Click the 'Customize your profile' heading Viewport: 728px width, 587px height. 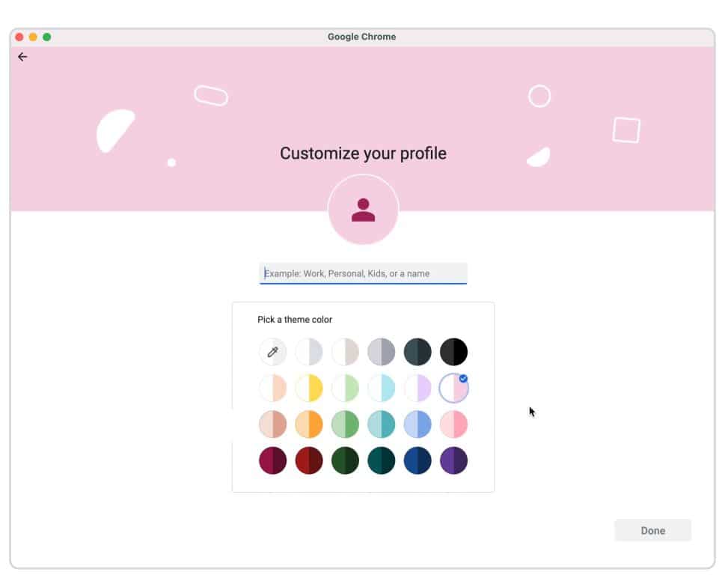363,153
